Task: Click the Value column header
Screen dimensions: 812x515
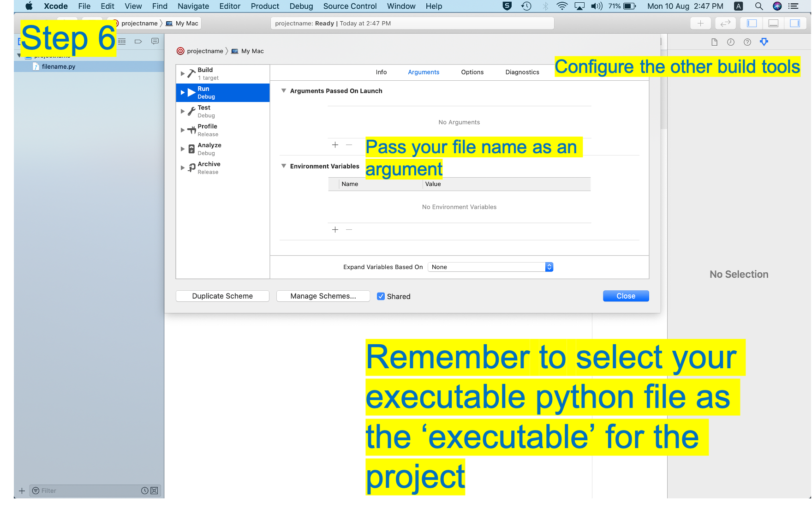Action: coord(507,184)
